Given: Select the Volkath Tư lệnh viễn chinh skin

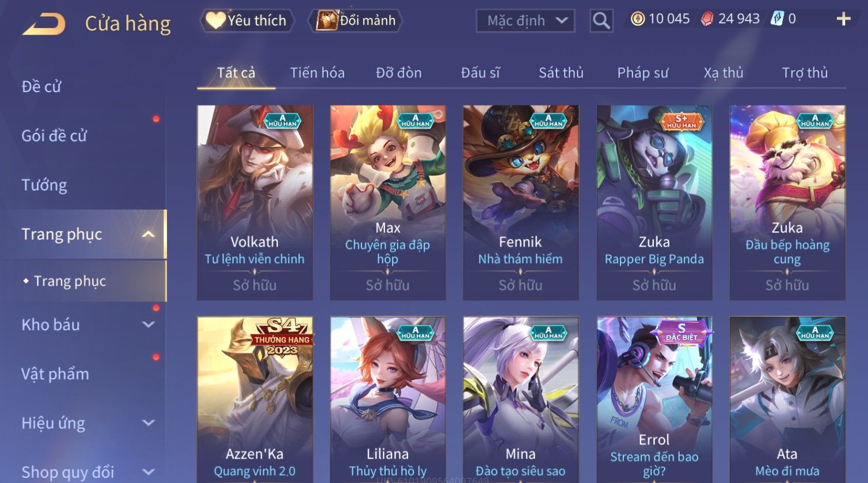Looking at the screenshot, I should pyautogui.click(x=255, y=203).
